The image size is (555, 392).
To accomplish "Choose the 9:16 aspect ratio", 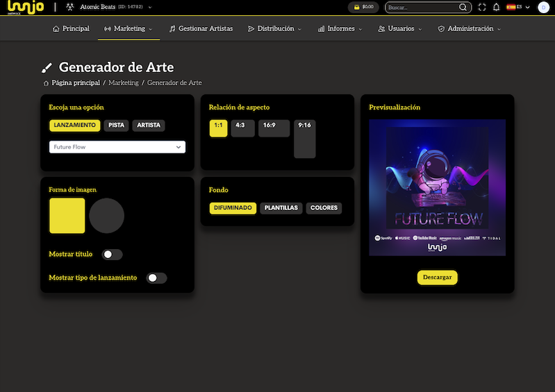I will (x=305, y=139).
